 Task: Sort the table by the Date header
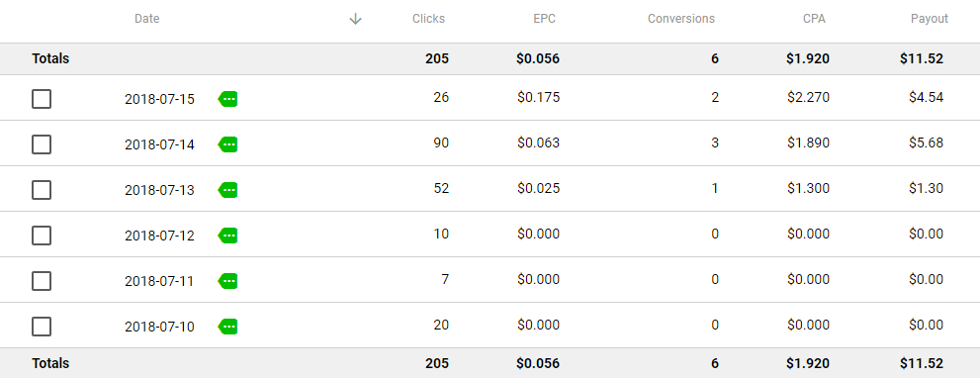[147, 19]
